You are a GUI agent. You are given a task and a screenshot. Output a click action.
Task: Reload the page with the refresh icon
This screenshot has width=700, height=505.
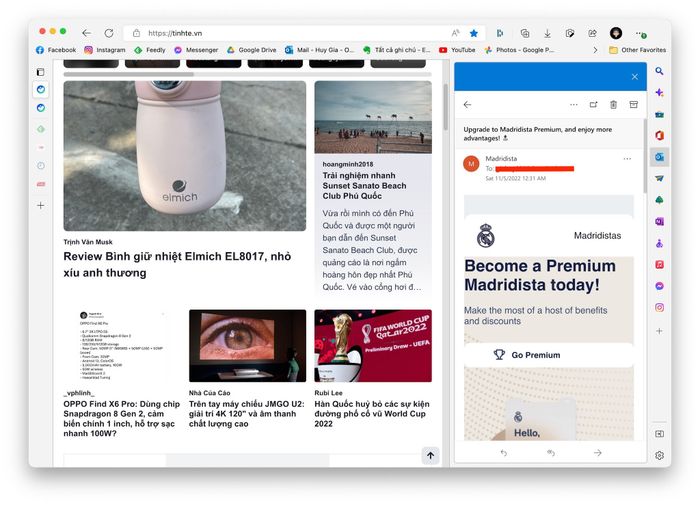(x=109, y=33)
